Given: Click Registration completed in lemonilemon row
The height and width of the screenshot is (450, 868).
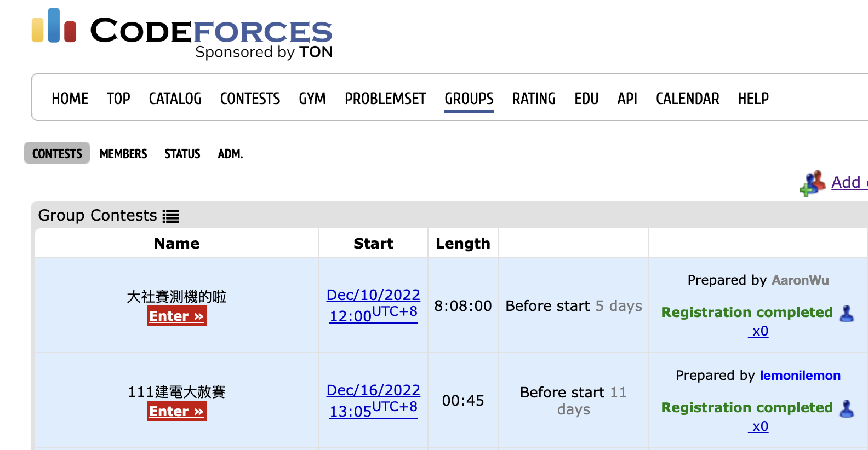Looking at the screenshot, I should (x=747, y=408).
